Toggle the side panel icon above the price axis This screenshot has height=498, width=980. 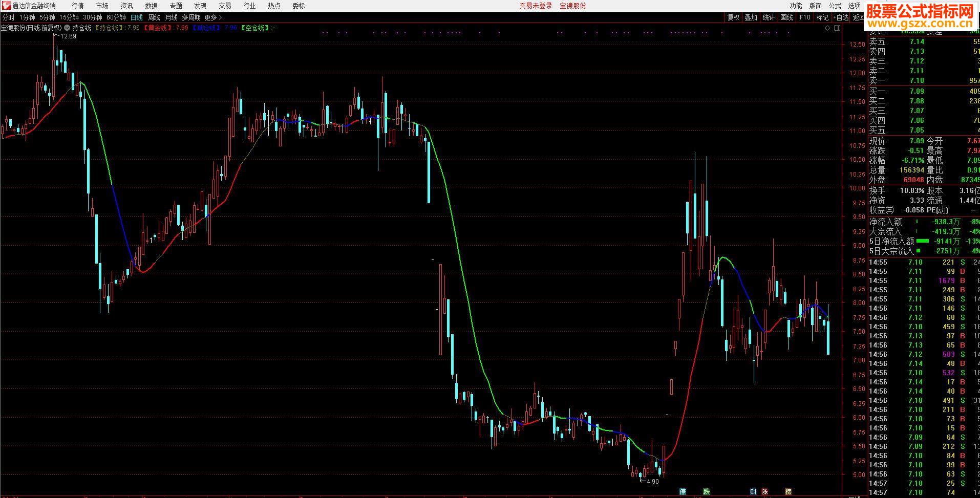[x=838, y=28]
